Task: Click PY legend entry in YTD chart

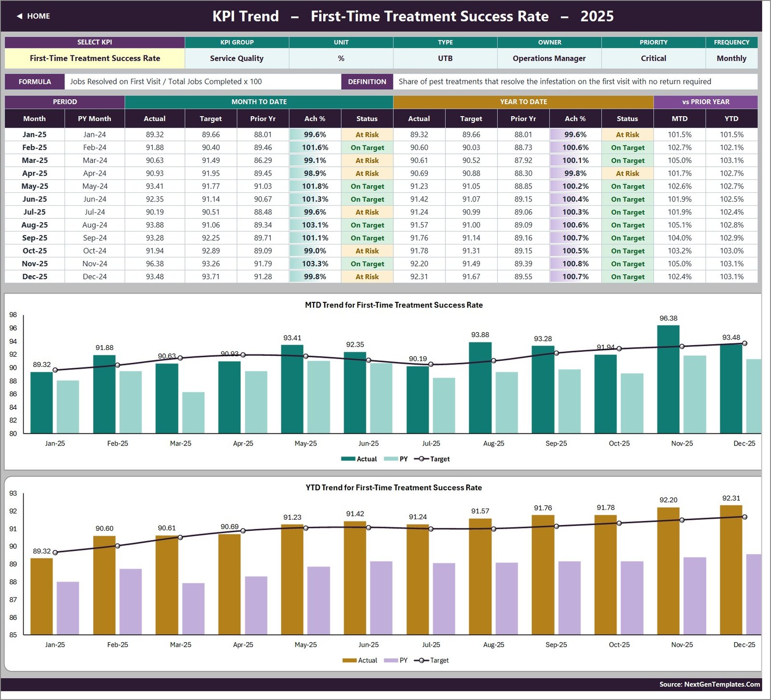Action: 396,660
